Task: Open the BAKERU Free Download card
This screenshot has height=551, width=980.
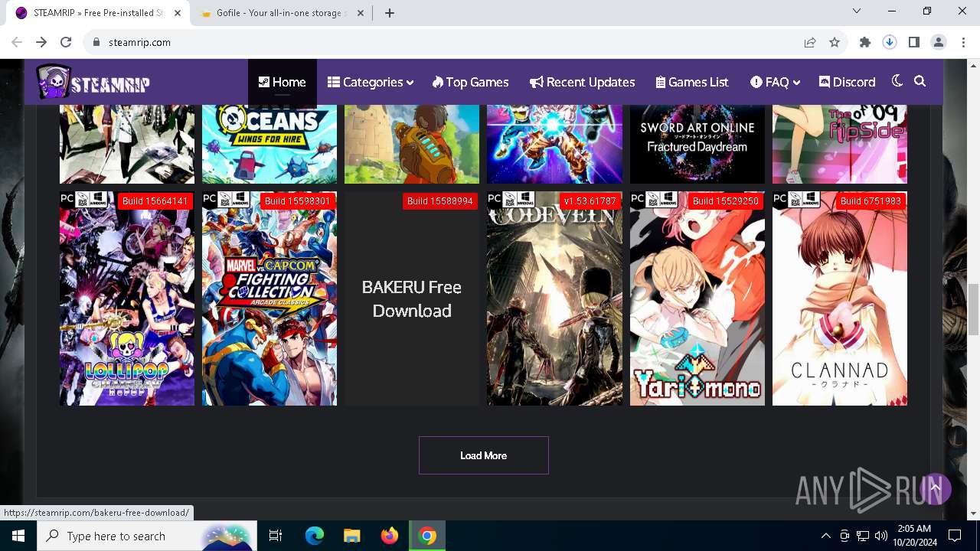Action: [x=412, y=298]
